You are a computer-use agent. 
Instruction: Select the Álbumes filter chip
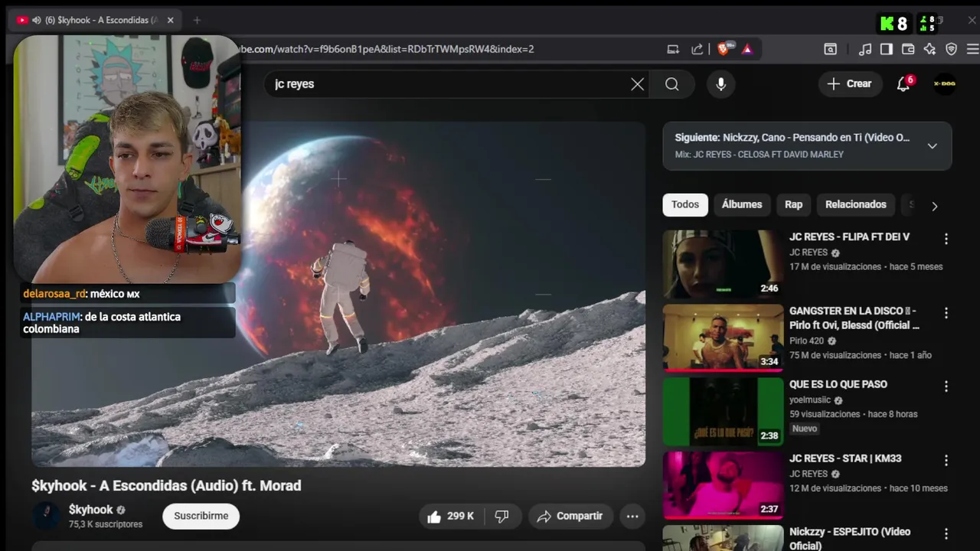742,204
